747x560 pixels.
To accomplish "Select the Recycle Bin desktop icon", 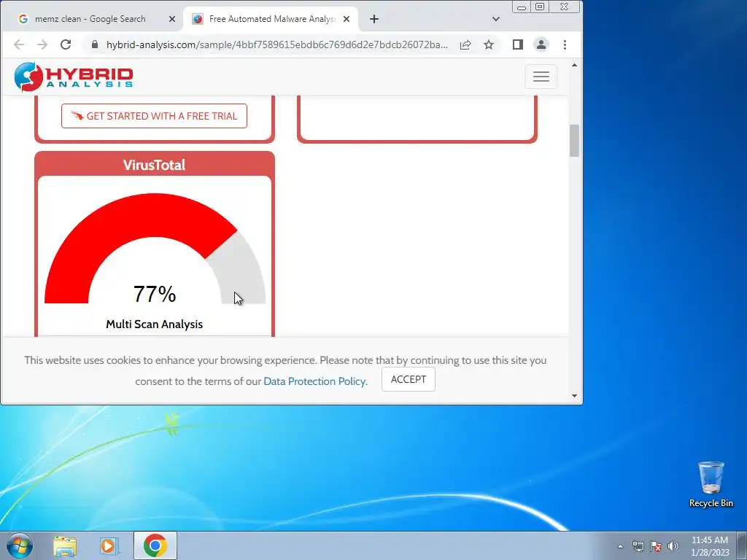I will coord(711,485).
